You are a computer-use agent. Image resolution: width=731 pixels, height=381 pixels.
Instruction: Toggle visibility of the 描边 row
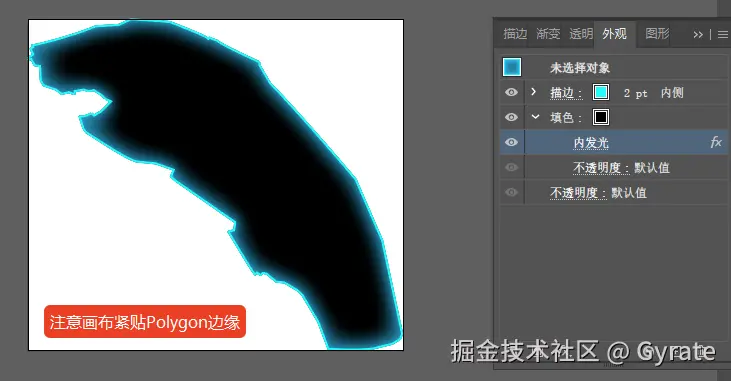(x=511, y=92)
